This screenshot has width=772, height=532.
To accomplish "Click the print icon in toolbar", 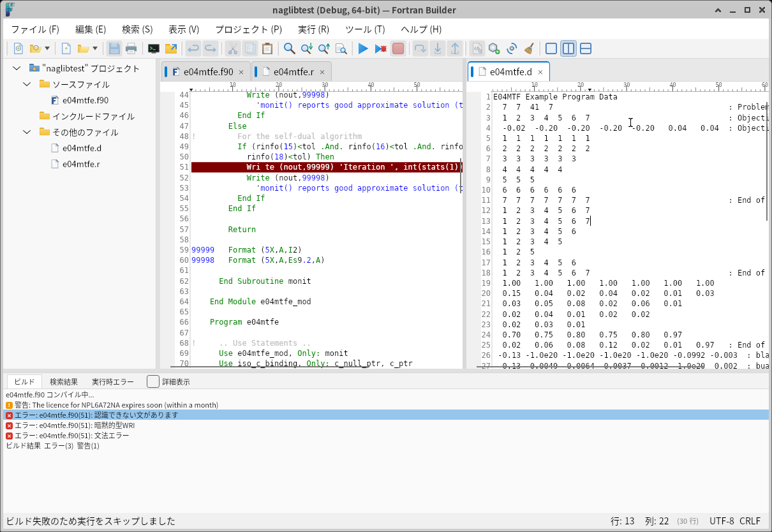I will (131, 48).
